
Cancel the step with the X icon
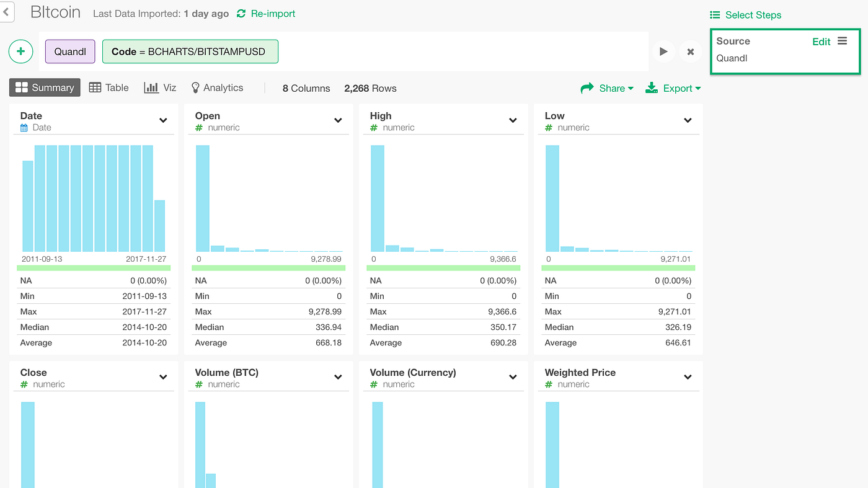(x=691, y=51)
